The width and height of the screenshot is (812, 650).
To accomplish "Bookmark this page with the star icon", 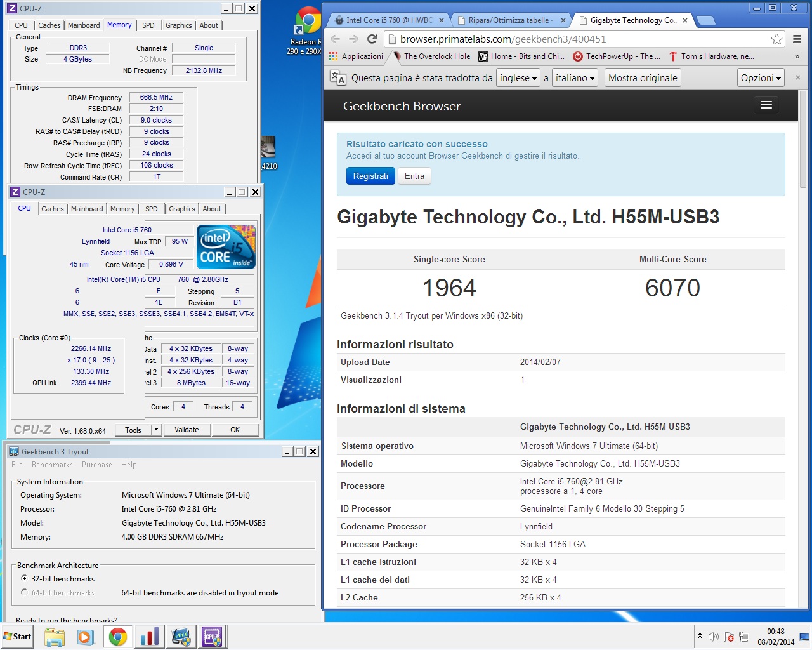I will coord(776,39).
